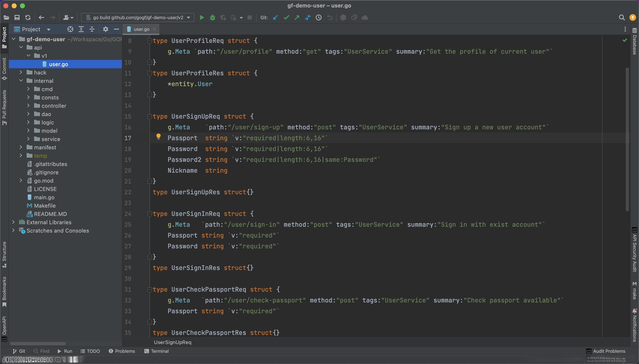Open the Terminal bottom tab
639x364 pixels.
coord(156,351)
